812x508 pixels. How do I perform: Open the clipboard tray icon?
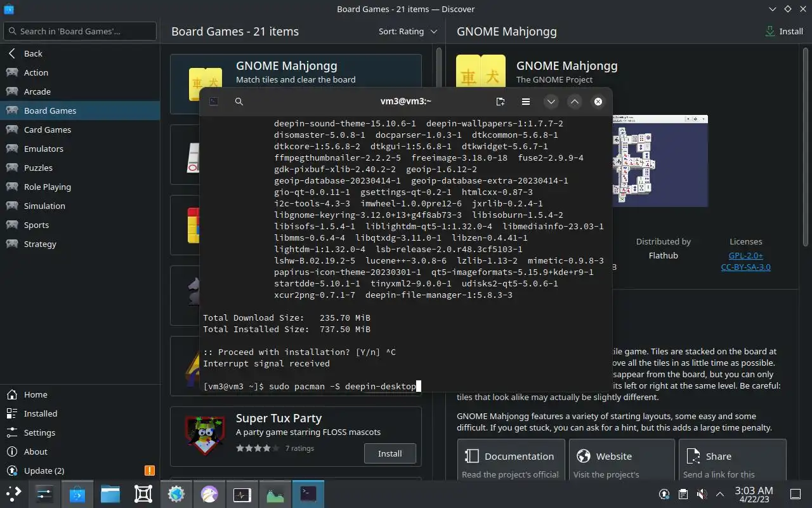(683, 494)
